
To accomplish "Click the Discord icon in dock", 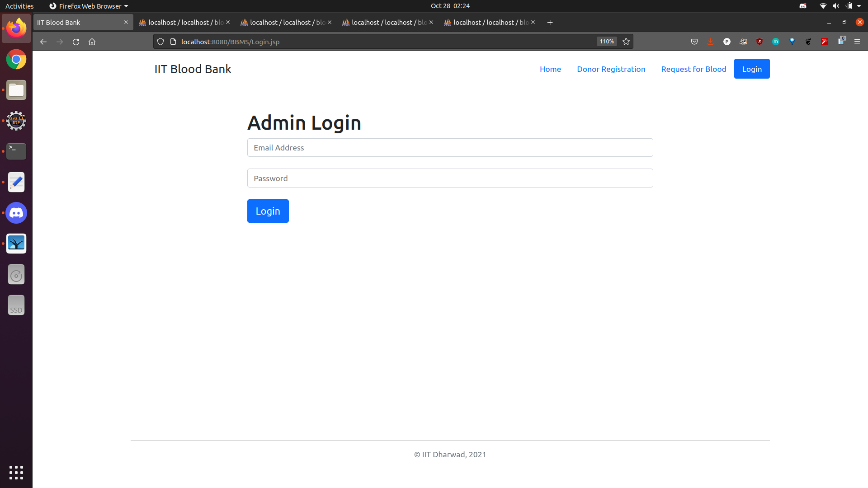I will pos(16,213).
